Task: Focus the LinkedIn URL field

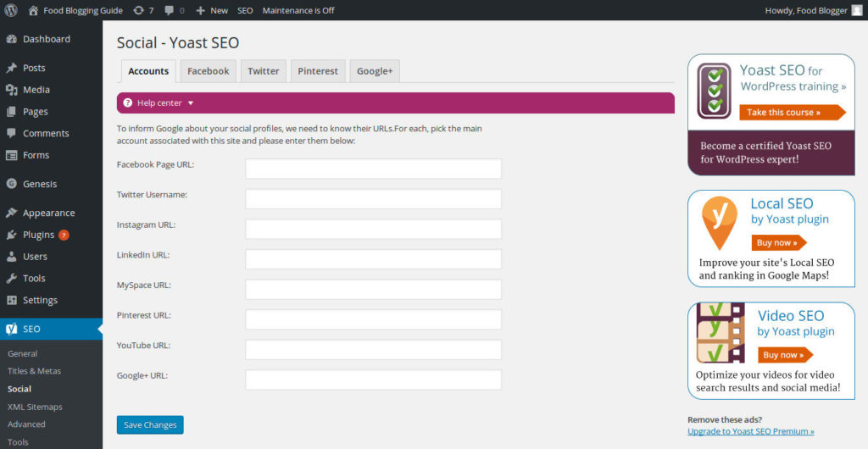Action: [374, 259]
